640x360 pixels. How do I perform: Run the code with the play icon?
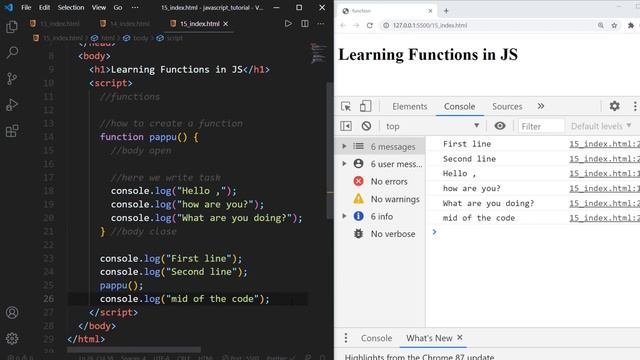[x=288, y=24]
